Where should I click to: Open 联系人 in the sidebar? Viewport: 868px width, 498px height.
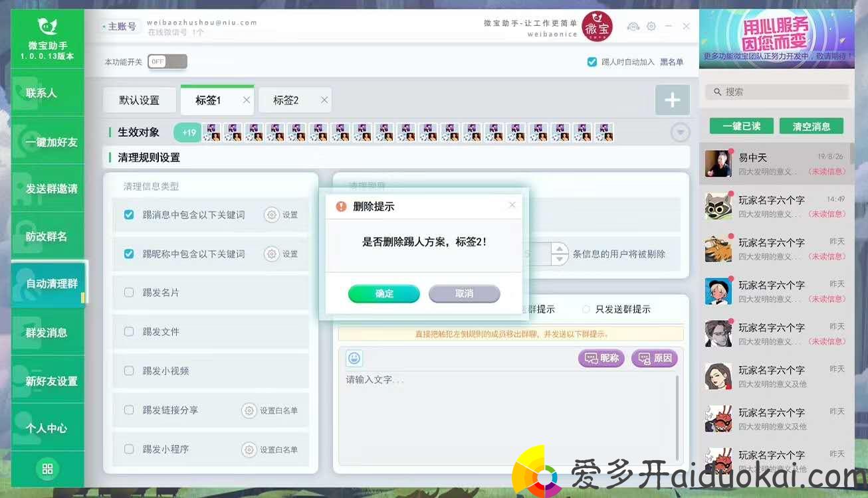pyautogui.click(x=47, y=93)
